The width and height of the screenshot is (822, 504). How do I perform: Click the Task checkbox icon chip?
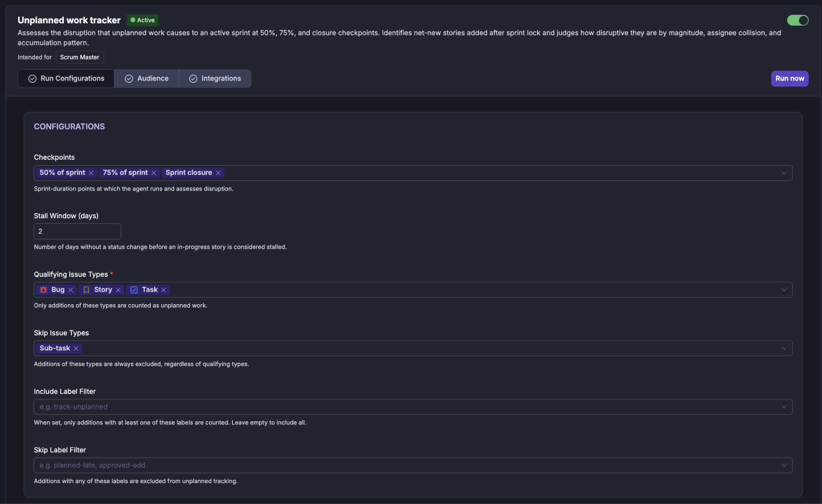134,290
